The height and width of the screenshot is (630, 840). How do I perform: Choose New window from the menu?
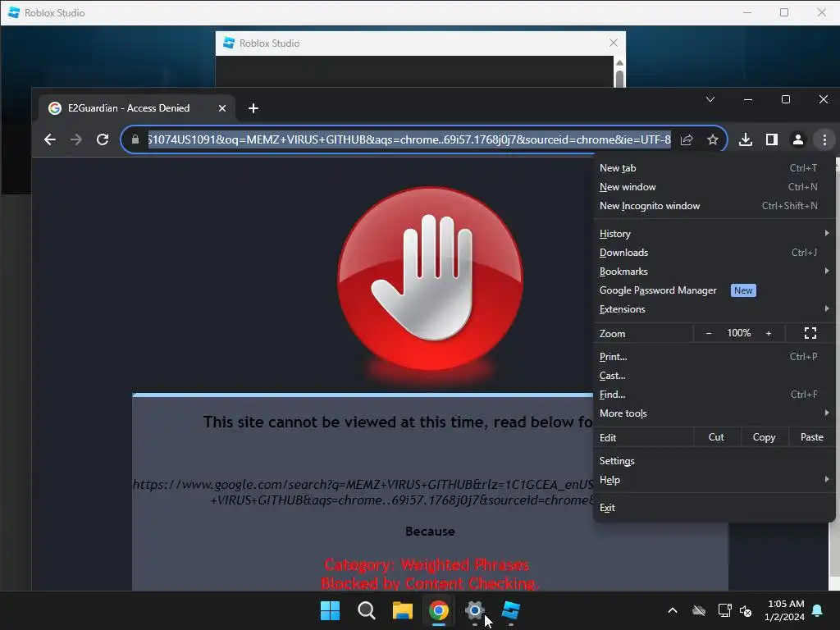[x=714, y=187]
